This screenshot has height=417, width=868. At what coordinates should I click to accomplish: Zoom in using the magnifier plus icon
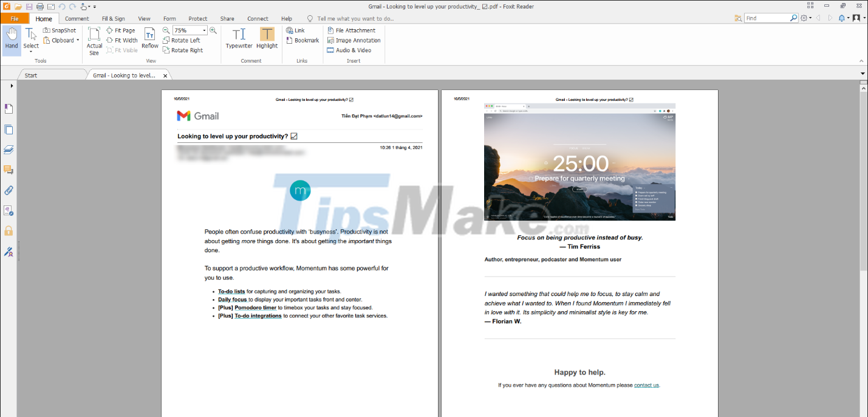[213, 30]
